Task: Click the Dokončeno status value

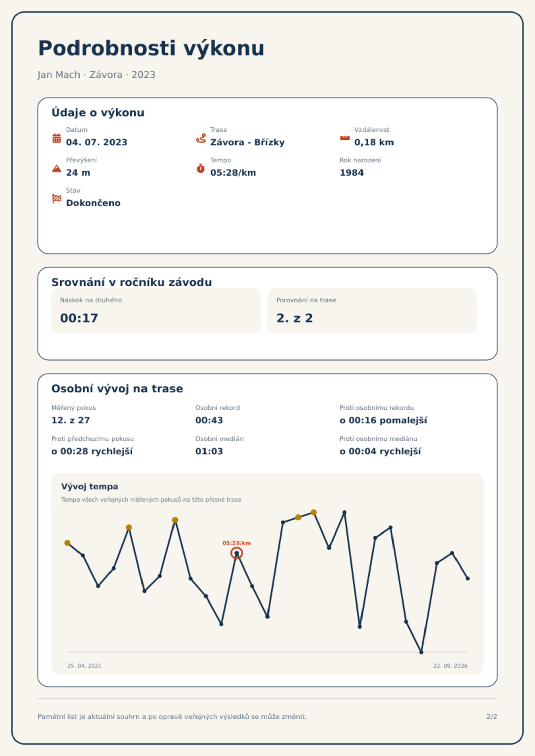Action: tap(93, 203)
